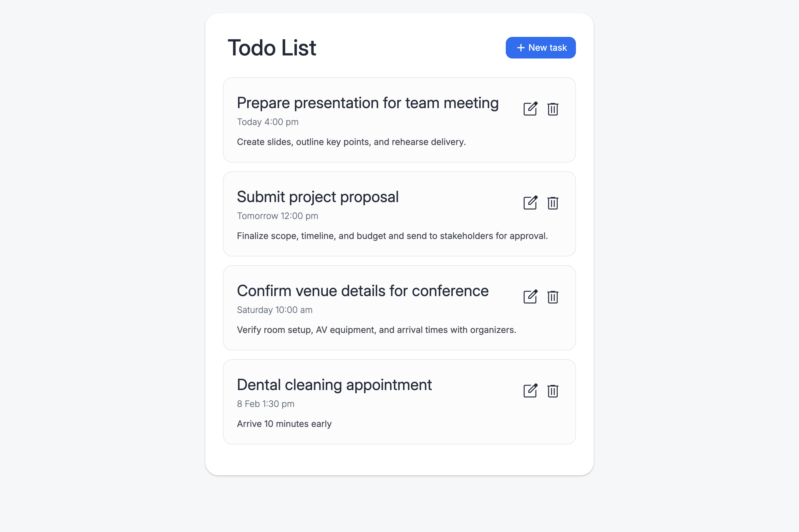Viewport: 799px width, 532px height.
Task: Click the Todo List heading
Action: [272, 47]
